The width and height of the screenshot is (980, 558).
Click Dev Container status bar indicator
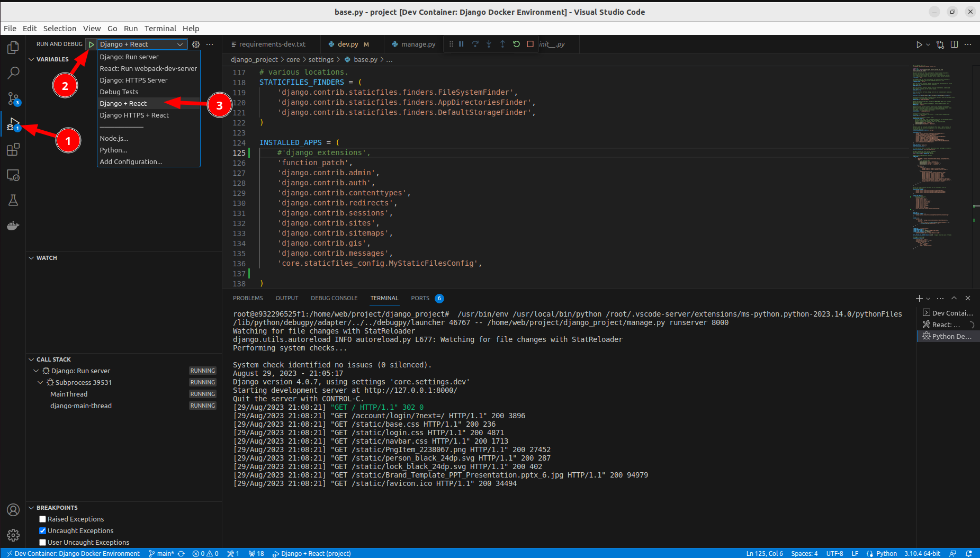tap(73, 553)
